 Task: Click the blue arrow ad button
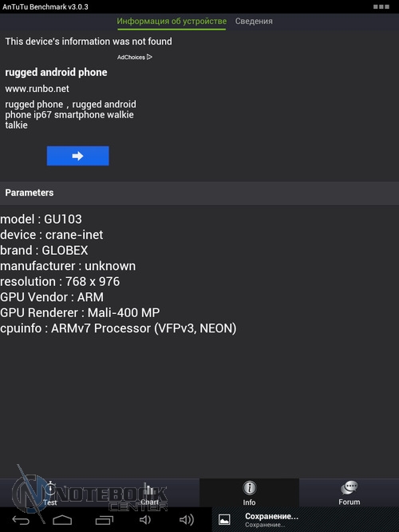(78, 156)
